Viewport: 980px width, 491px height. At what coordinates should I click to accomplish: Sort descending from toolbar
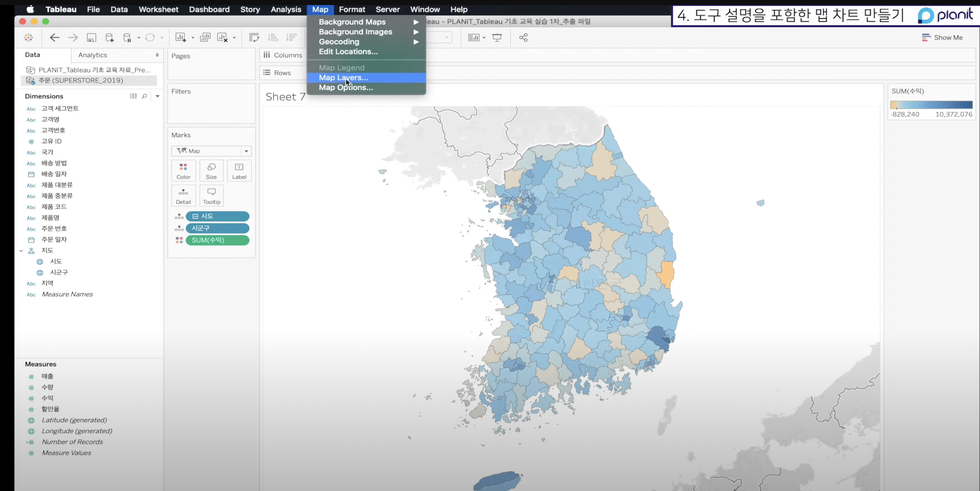[291, 38]
